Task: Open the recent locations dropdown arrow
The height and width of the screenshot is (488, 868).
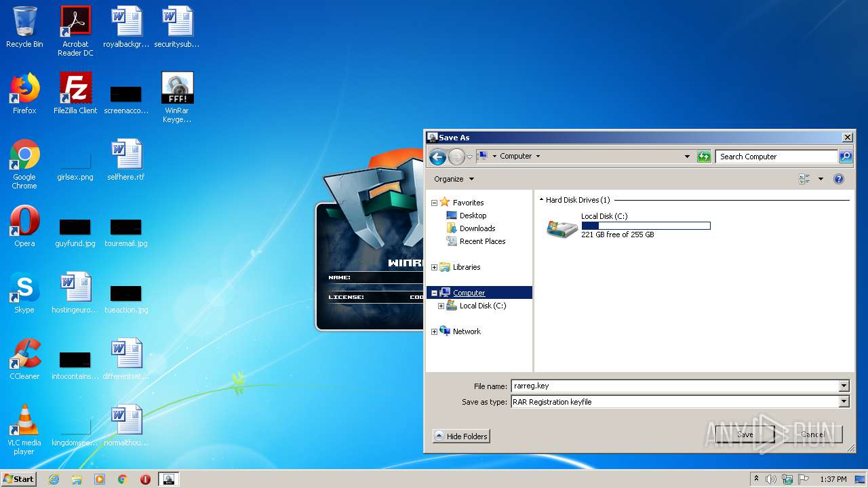Action: coord(469,157)
